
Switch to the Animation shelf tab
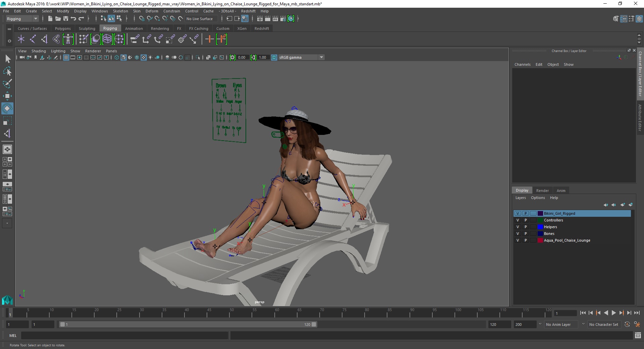tap(134, 29)
